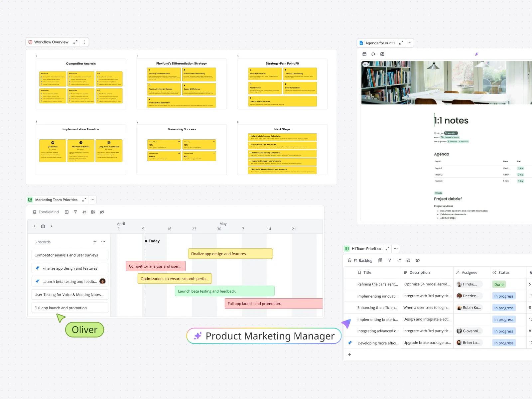Viewport: 532px width, 399px height.
Task: Click the Hiroku assignee cell
Action: pos(471,284)
